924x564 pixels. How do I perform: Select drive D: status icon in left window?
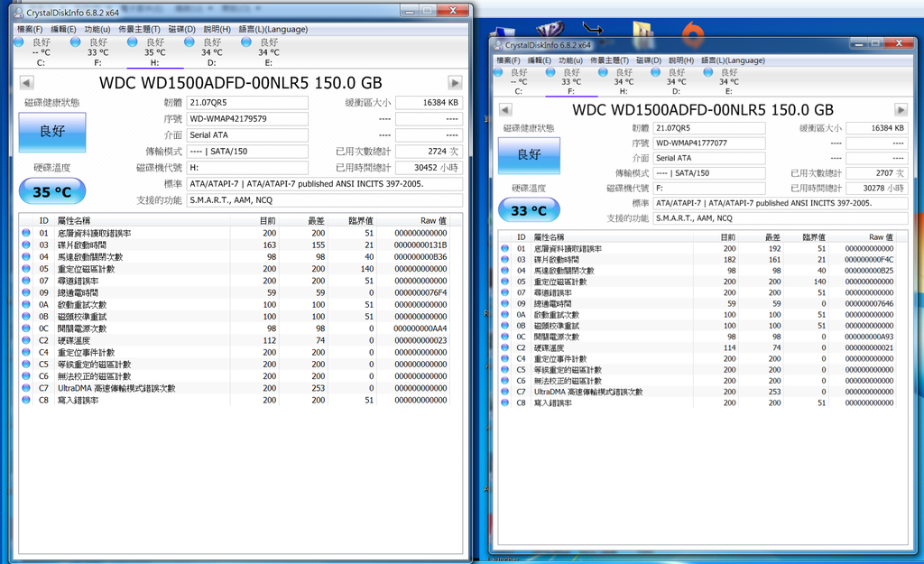pos(189,42)
